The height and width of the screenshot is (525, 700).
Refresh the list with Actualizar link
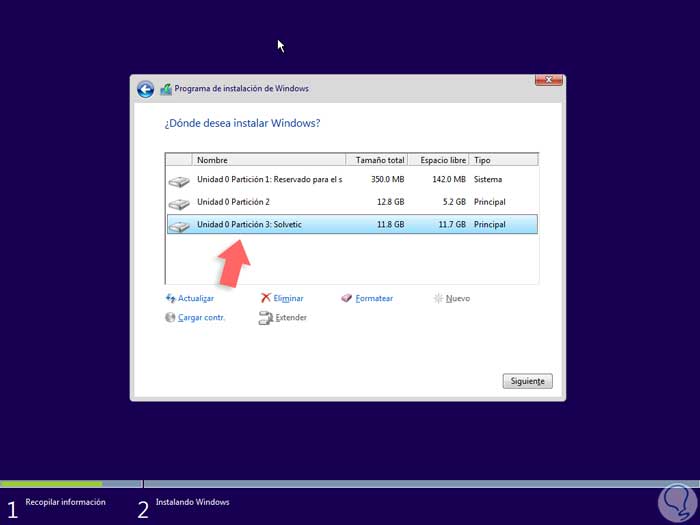click(x=196, y=298)
